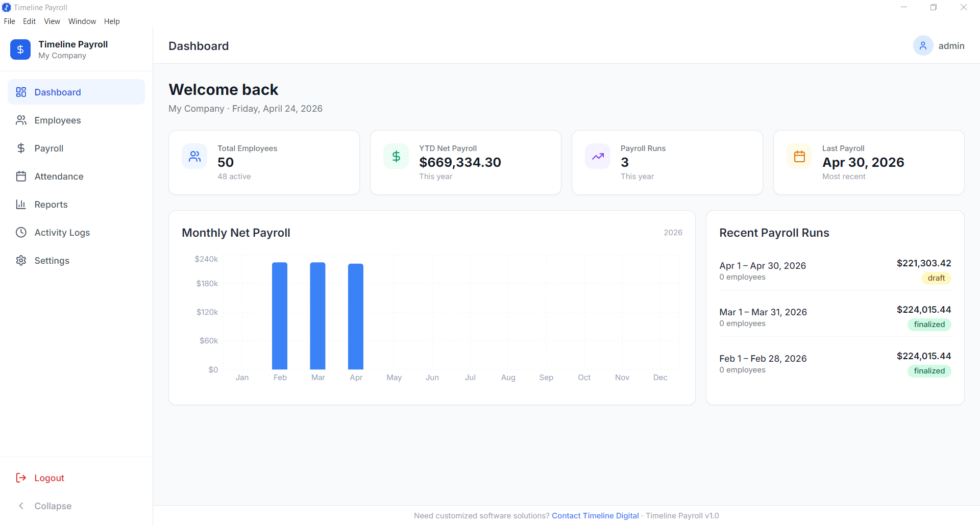The width and height of the screenshot is (980, 525).
Task: Click the admin user avatar icon
Action: tap(923, 45)
